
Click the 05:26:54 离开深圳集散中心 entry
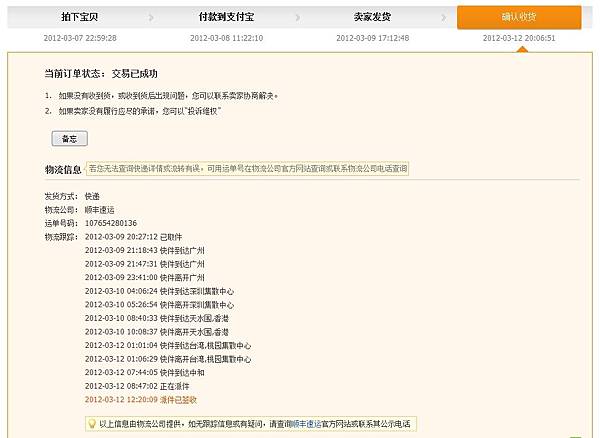pos(159,304)
